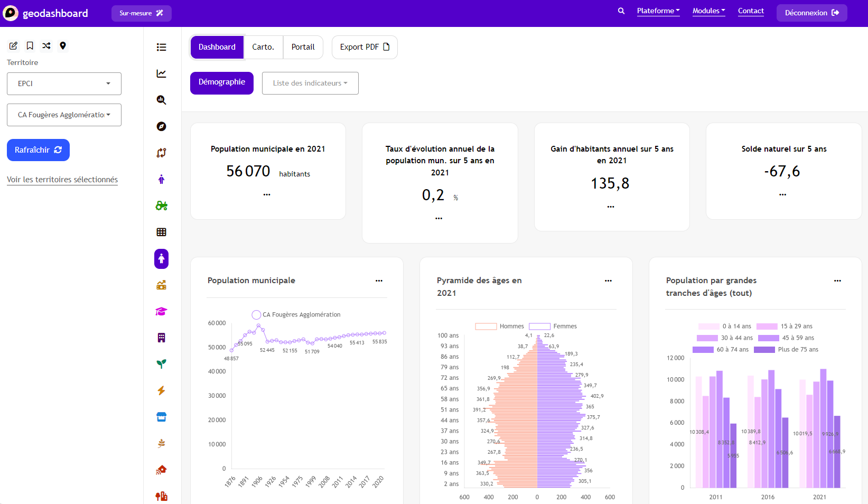The image size is (868, 504).
Task: Select the compass icon in sidebar
Action: (x=162, y=126)
